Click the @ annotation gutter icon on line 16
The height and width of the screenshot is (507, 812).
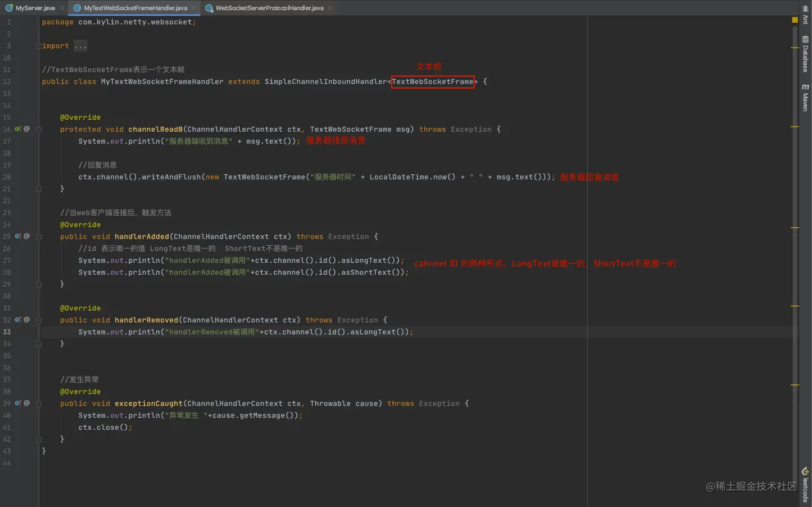[x=27, y=129]
